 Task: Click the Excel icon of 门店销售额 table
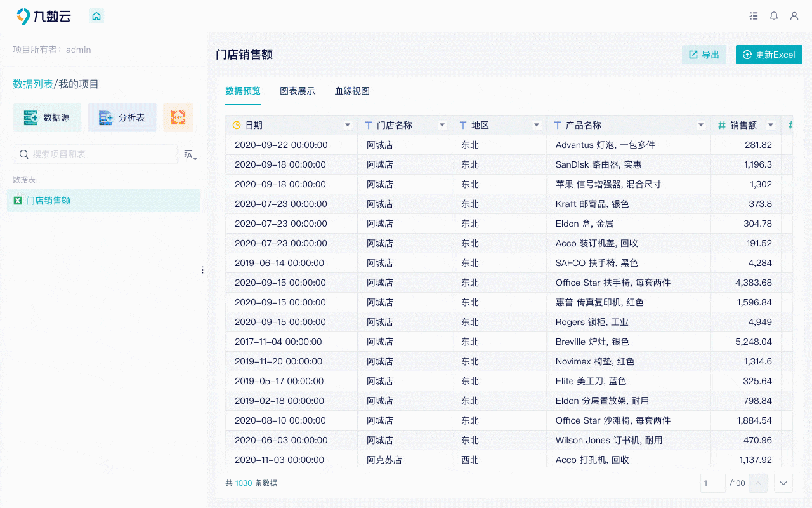coord(18,201)
